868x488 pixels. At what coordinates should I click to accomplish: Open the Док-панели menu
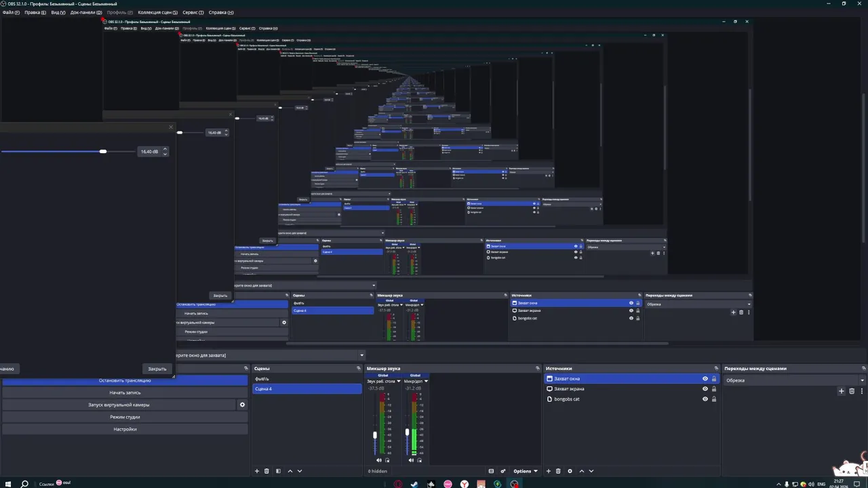click(x=86, y=12)
